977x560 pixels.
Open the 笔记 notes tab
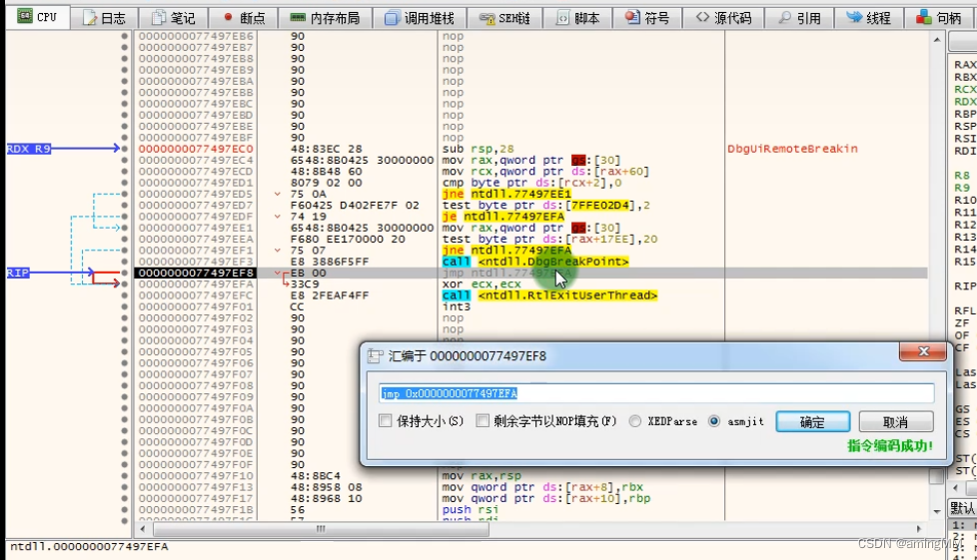pyautogui.click(x=173, y=18)
